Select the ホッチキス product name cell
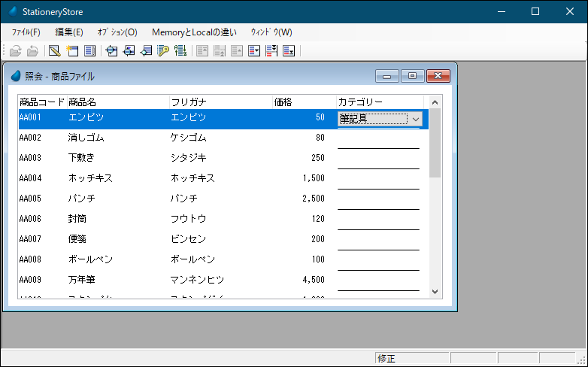588x367 pixels. [90, 178]
